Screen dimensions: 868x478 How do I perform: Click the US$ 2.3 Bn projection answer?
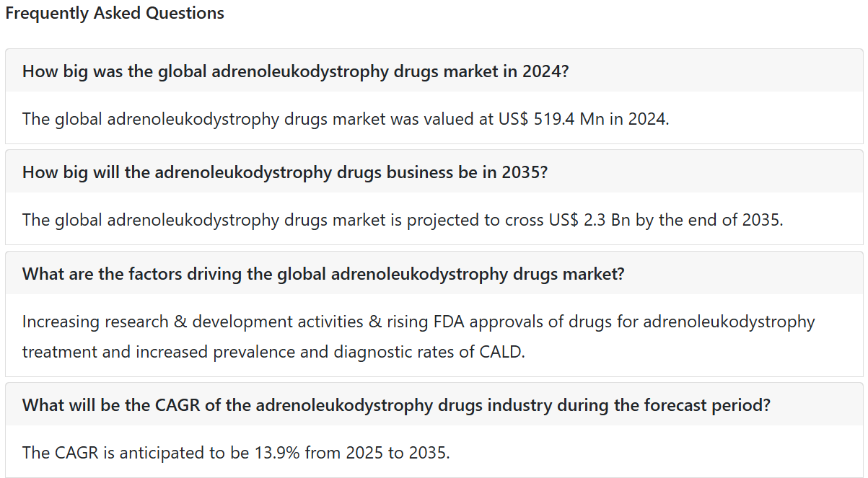(403, 220)
